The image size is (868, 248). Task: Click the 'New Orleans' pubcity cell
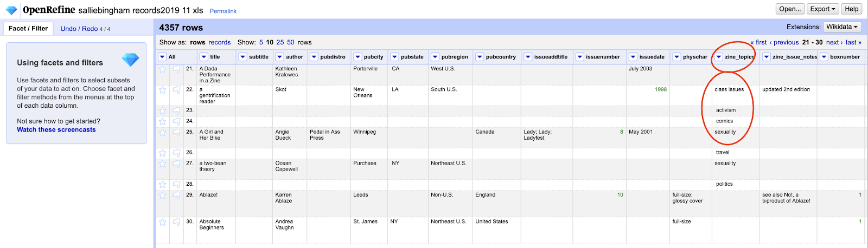pyautogui.click(x=363, y=92)
